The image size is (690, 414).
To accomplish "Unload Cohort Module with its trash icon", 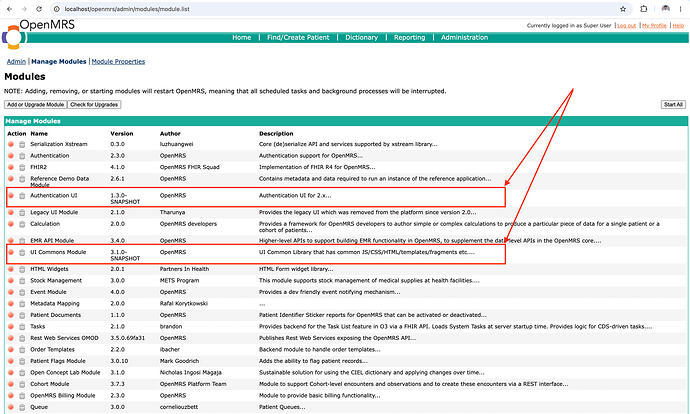I will pos(22,384).
